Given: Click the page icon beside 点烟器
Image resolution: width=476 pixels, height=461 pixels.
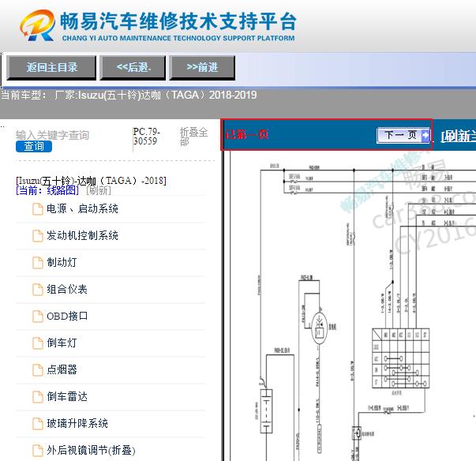Looking at the screenshot, I should click(38, 370).
